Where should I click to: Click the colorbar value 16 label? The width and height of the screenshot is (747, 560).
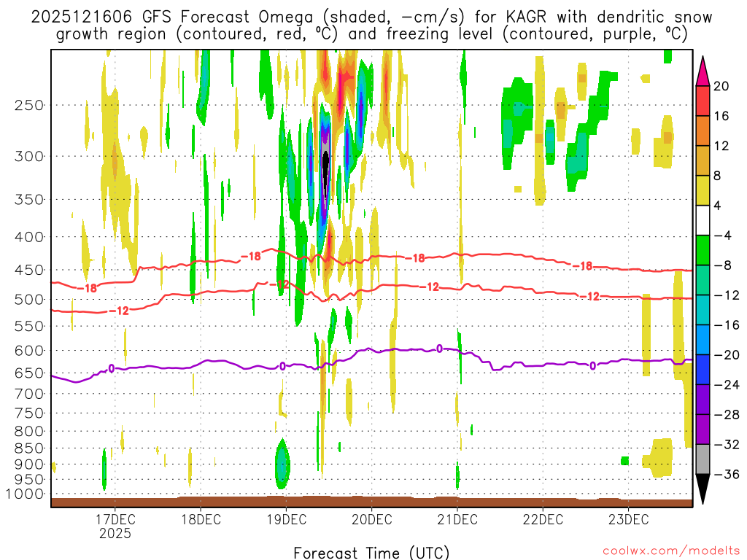721,116
